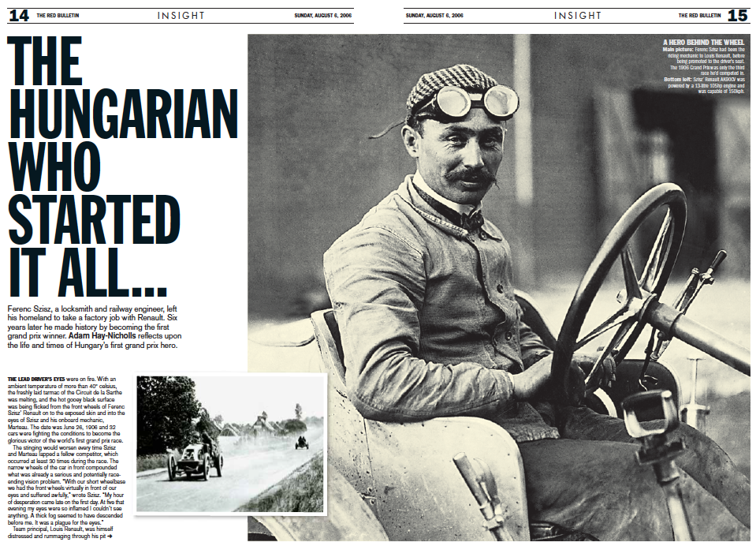Click the right page date Sunday, August 6, 2006
Viewport: 756px width, 546px height.
coord(434,15)
